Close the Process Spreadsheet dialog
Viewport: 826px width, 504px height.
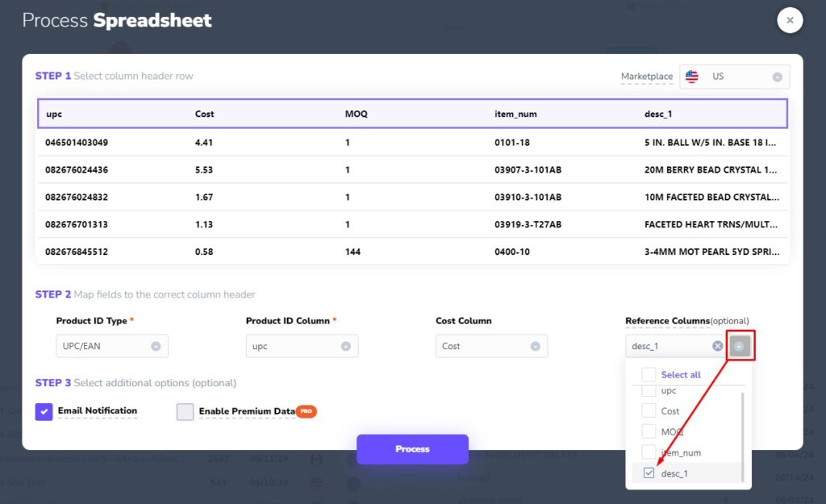click(x=790, y=20)
